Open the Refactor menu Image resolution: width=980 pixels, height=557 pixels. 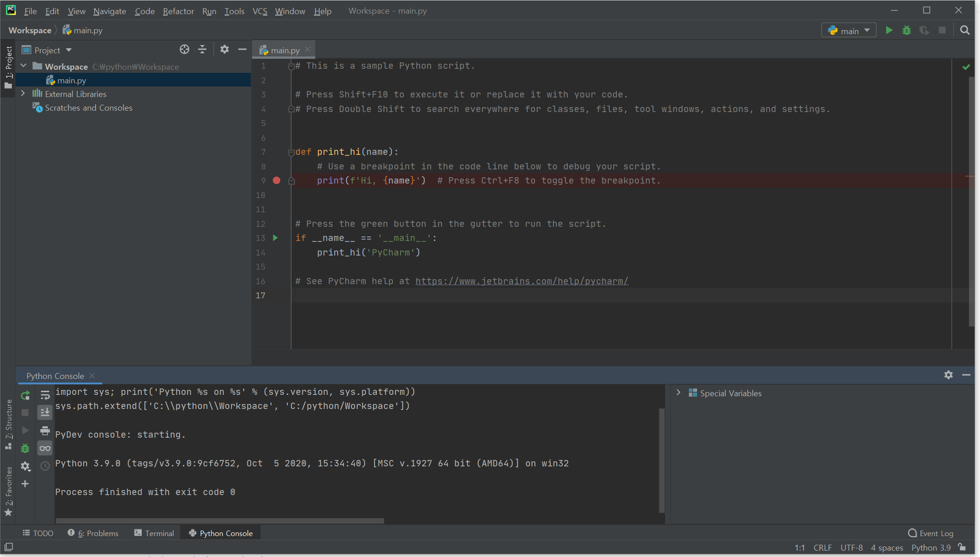[178, 11]
